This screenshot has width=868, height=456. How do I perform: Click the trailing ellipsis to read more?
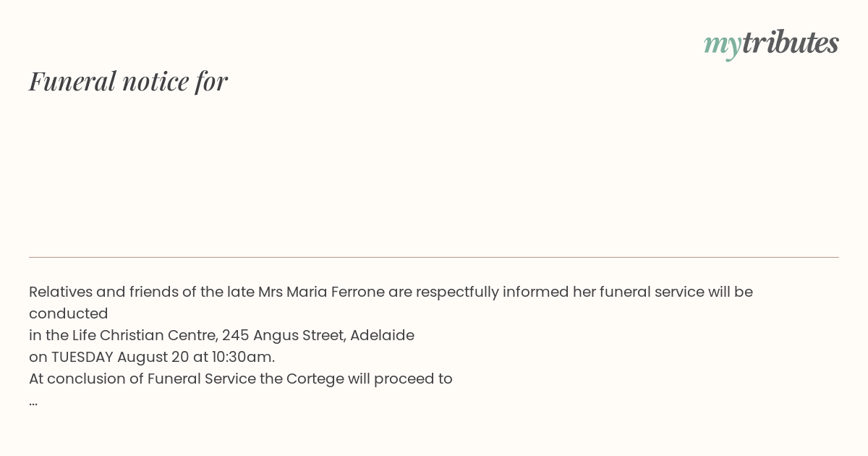point(33,401)
